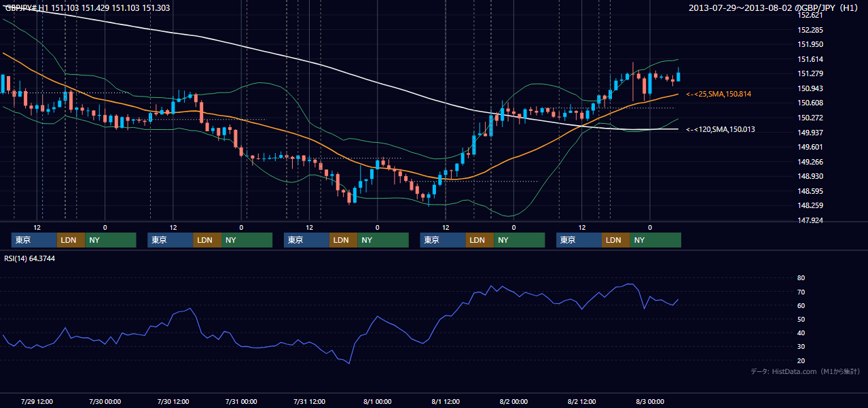Click the RSI scale level 40
Image resolution: width=868 pixels, height=408 pixels.
(x=801, y=333)
